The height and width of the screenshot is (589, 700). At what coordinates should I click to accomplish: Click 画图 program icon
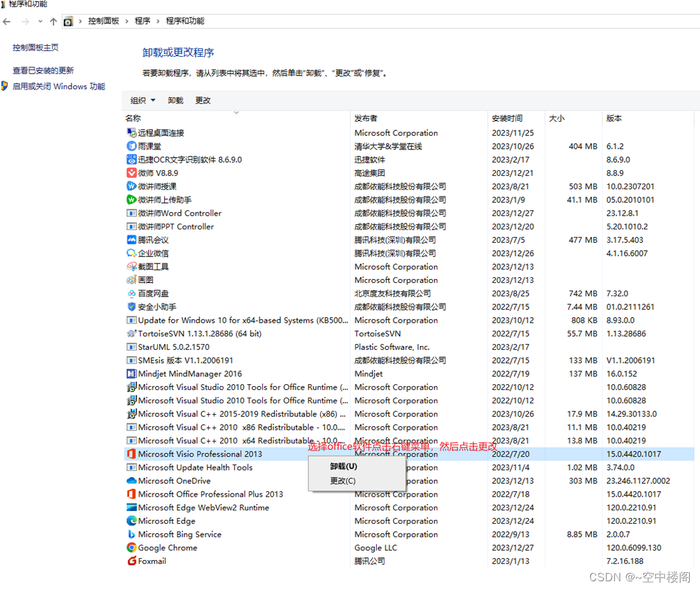(131, 280)
